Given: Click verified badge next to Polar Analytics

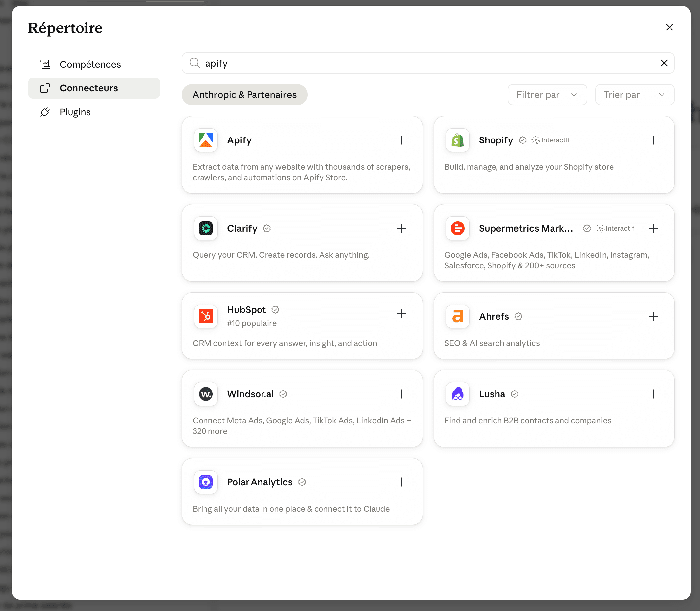Looking at the screenshot, I should pos(302,482).
